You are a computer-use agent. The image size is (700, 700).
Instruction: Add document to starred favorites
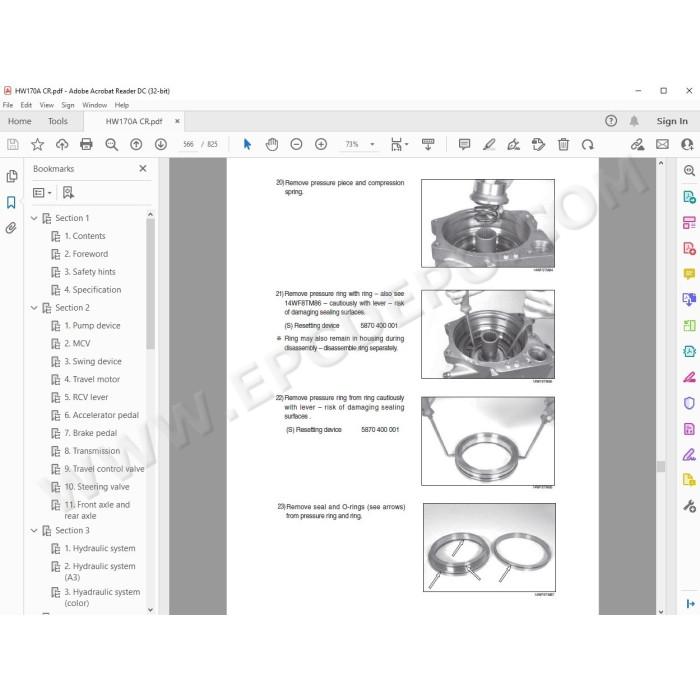[x=38, y=144]
